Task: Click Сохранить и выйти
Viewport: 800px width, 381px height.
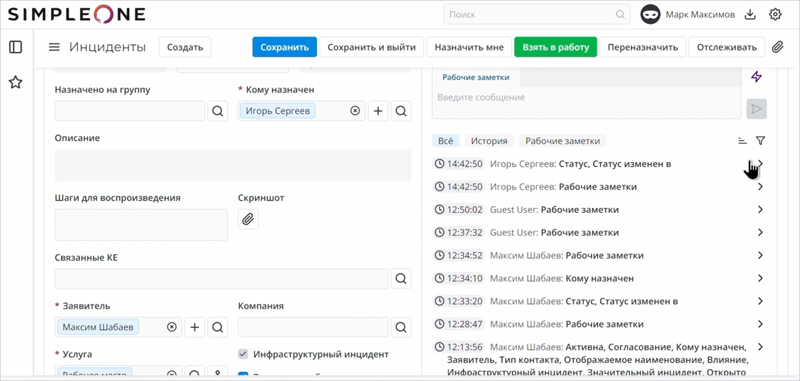Action: (x=371, y=47)
